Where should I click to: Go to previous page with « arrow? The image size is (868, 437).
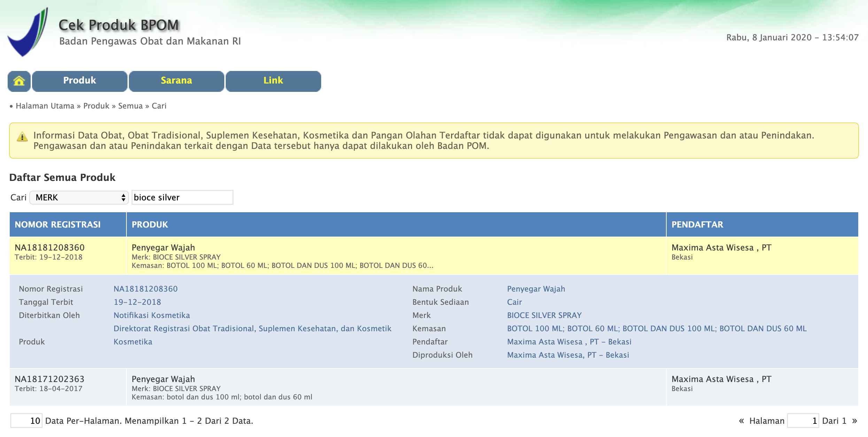741,421
